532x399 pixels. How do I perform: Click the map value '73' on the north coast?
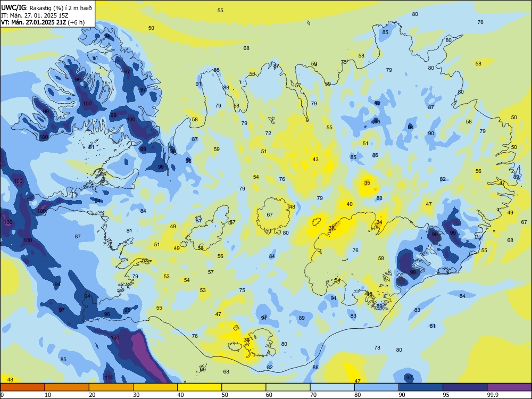344,62
